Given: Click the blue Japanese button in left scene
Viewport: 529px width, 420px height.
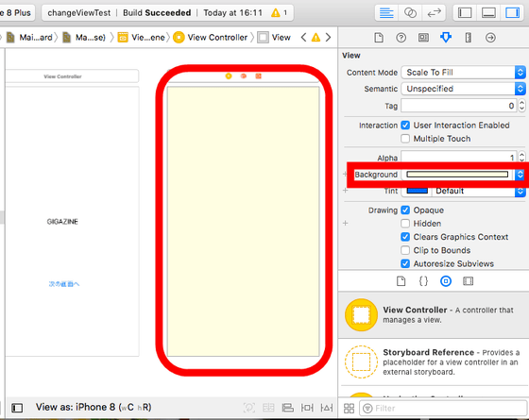Looking at the screenshot, I should pos(64,284).
